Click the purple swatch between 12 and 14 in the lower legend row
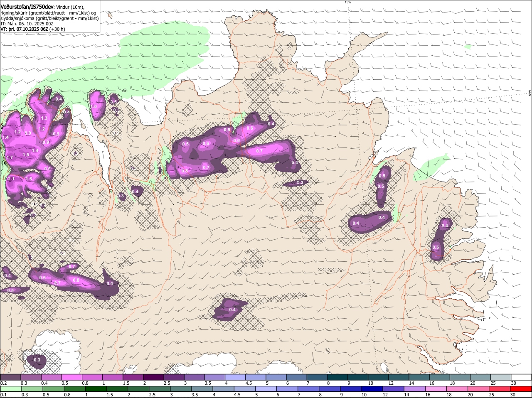Screen dimensions: 532x398 click(x=393, y=389)
